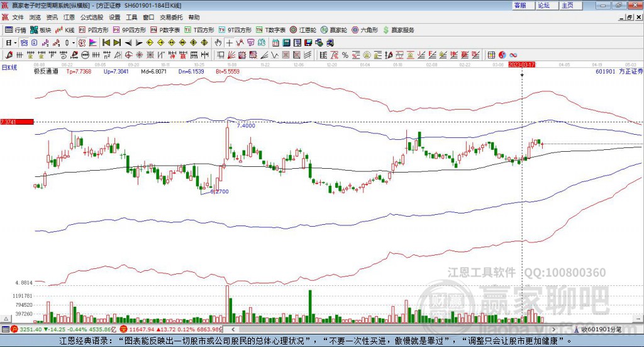Click the 客服 customer service button
Image resolution: width=644 pixels, height=347 pixels.
click(x=523, y=5)
